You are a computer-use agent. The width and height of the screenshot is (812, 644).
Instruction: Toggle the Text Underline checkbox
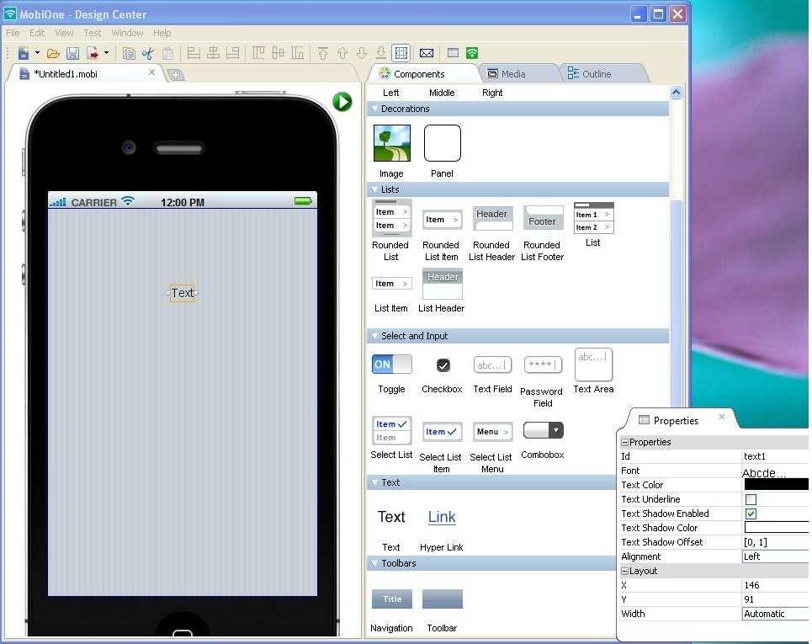(751, 499)
